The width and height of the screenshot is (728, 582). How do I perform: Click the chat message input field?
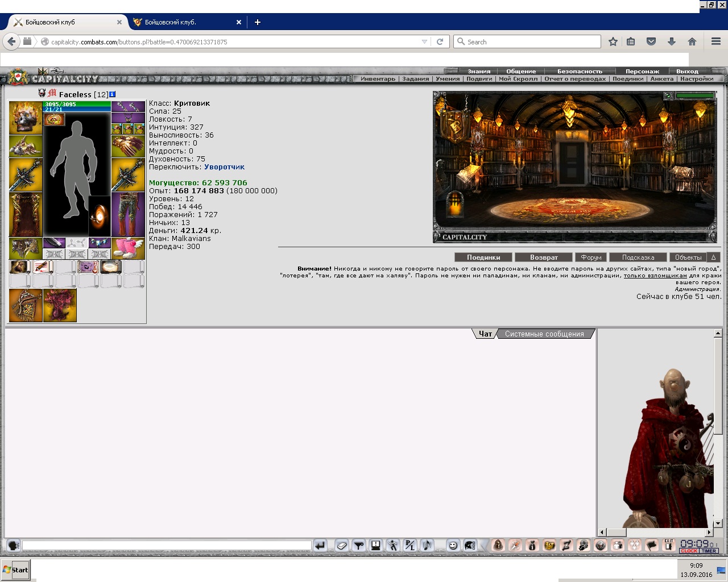pos(167,546)
